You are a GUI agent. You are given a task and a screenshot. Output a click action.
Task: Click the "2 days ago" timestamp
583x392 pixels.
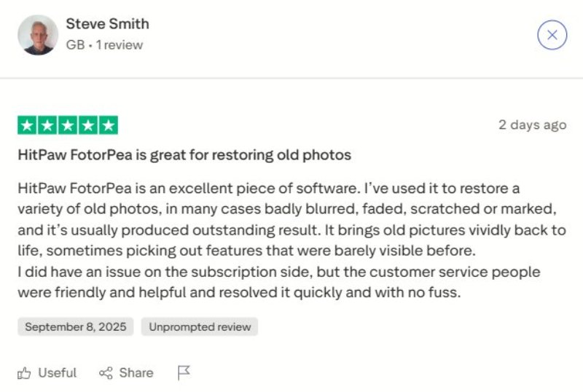tap(532, 125)
